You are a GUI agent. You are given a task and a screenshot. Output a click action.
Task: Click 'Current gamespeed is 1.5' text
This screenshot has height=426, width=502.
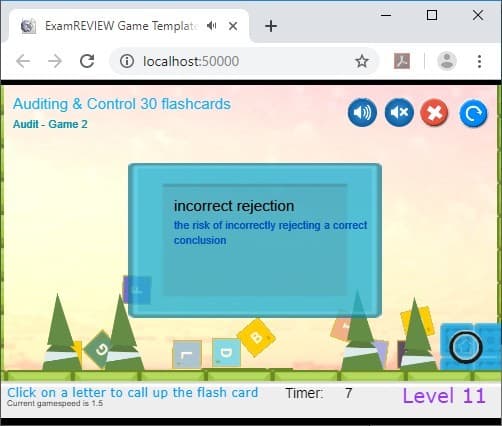click(x=55, y=403)
